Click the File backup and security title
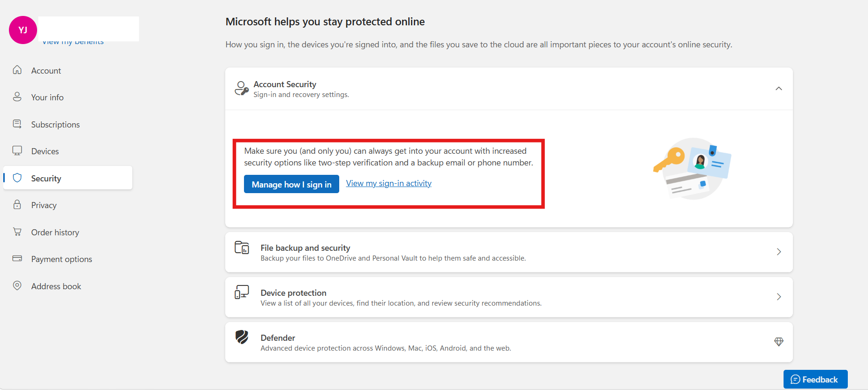868x390 pixels. point(305,247)
